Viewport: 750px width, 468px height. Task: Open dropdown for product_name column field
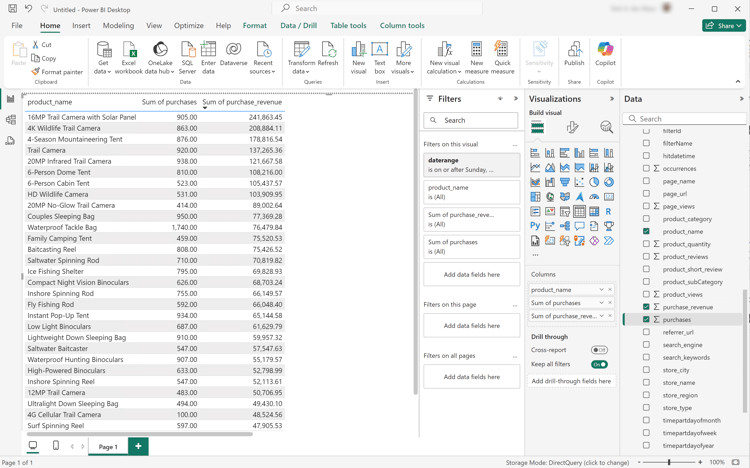(x=601, y=290)
